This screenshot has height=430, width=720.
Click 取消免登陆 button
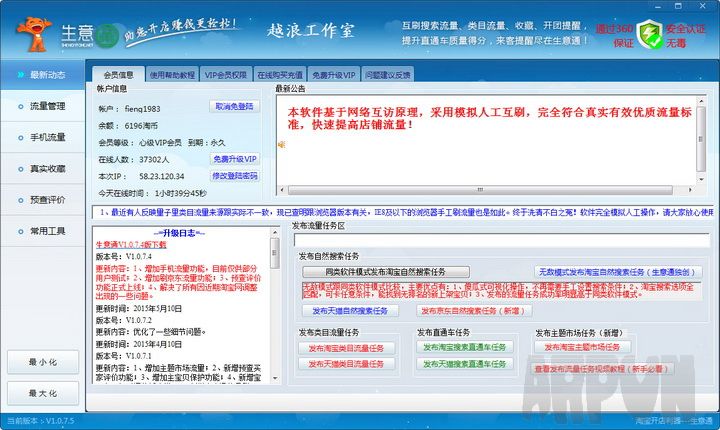(235, 107)
